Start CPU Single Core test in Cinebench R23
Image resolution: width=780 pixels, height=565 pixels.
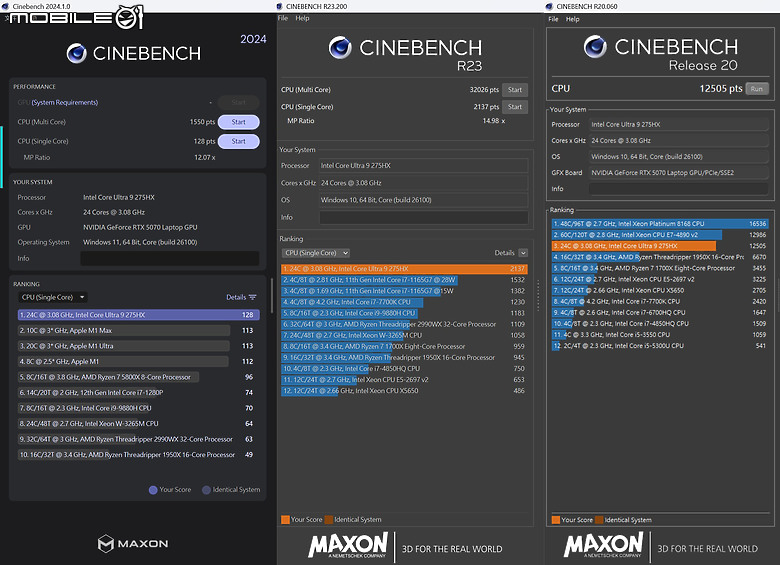click(x=515, y=107)
